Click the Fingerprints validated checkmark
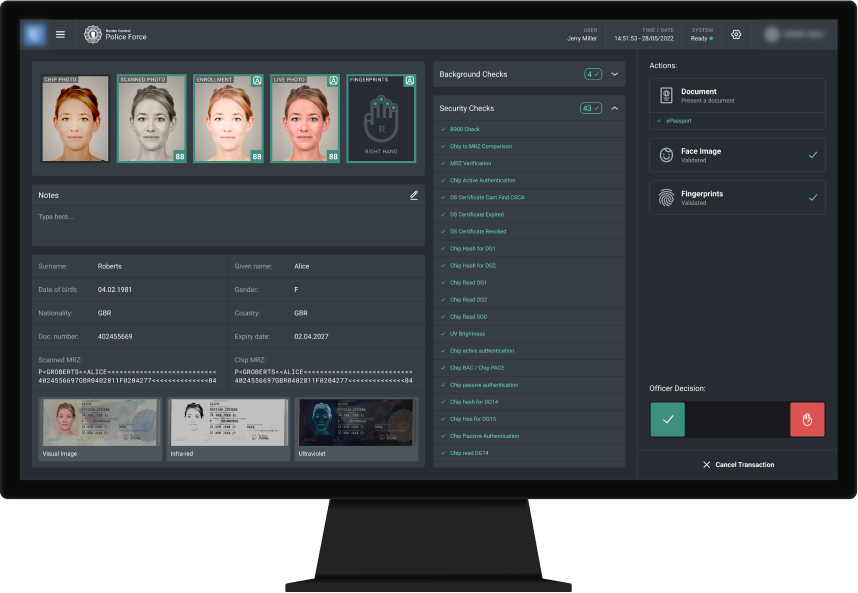The width and height of the screenshot is (858, 593). pyautogui.click(x=812, y=198)
